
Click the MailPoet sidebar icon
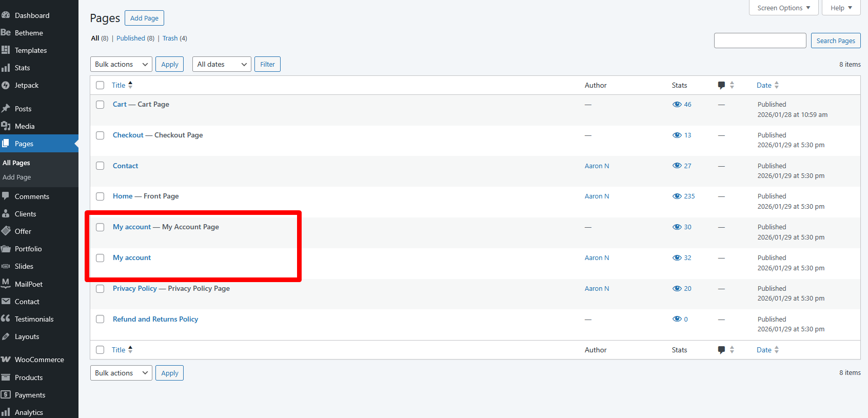click(x=6, y=284)
